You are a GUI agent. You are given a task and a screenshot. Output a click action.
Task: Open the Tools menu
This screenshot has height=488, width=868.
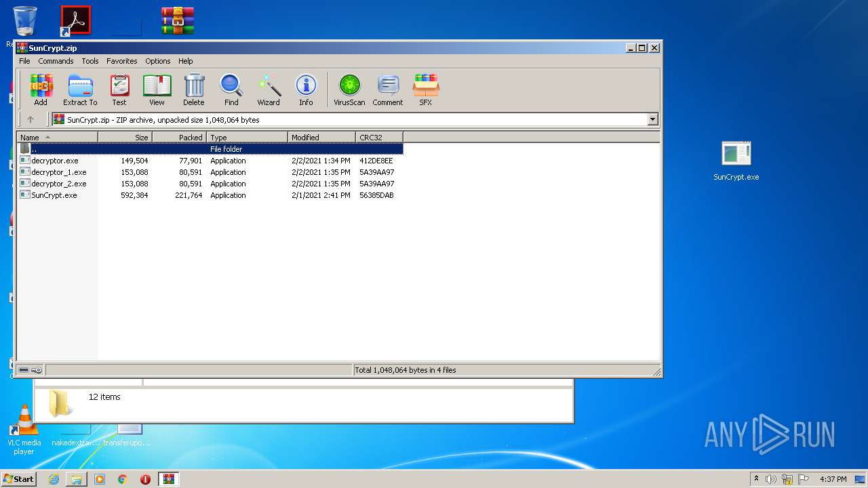tap(90, 61)
